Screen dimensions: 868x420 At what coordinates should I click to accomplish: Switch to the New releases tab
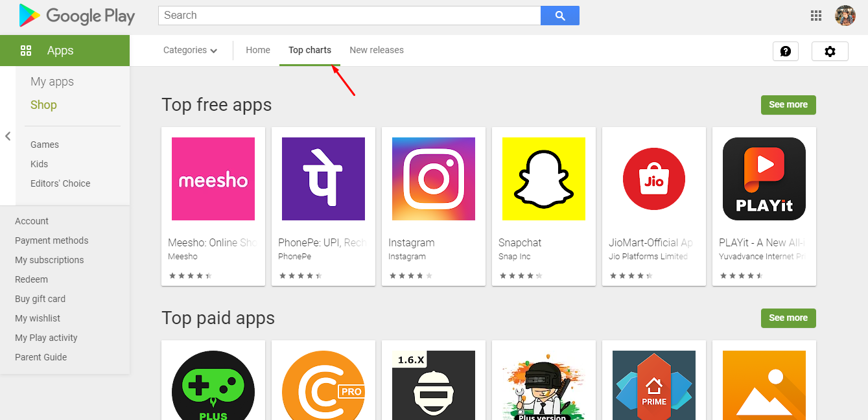pos(377,50)
